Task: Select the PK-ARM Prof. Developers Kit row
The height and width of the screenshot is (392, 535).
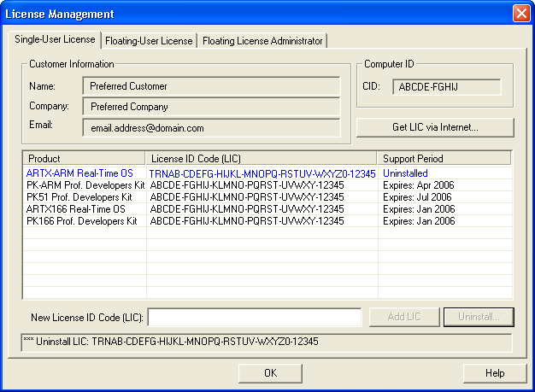Action: [x=267, y=185]
